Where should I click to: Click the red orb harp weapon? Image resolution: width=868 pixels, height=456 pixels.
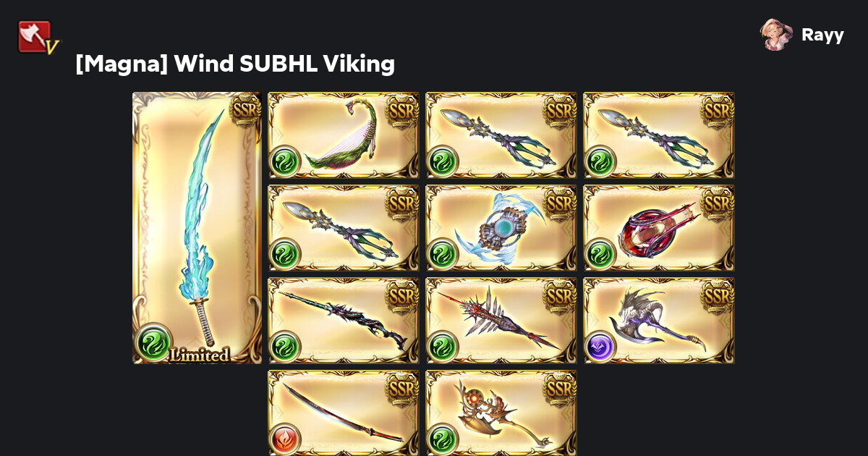point(659,228)
